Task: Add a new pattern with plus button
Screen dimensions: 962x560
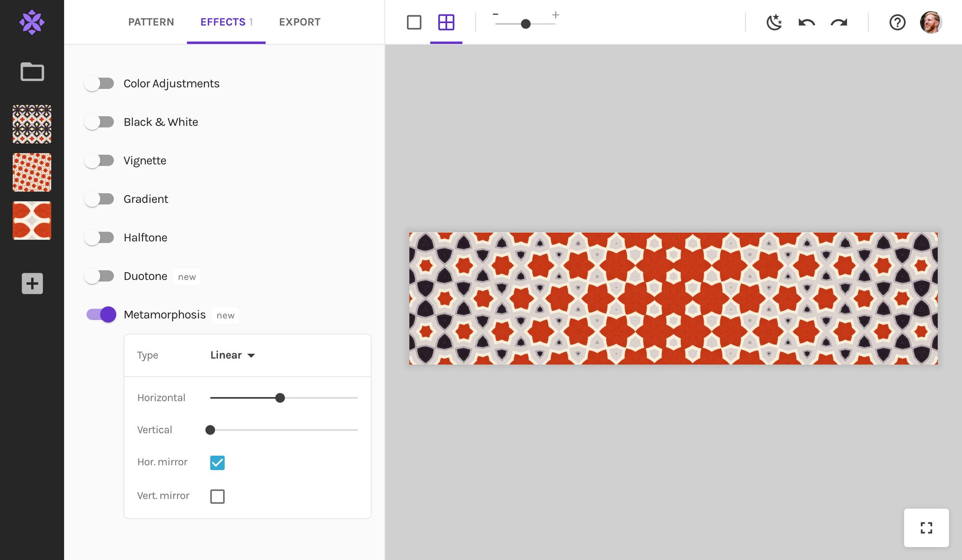Action: [x=32, y=284]
